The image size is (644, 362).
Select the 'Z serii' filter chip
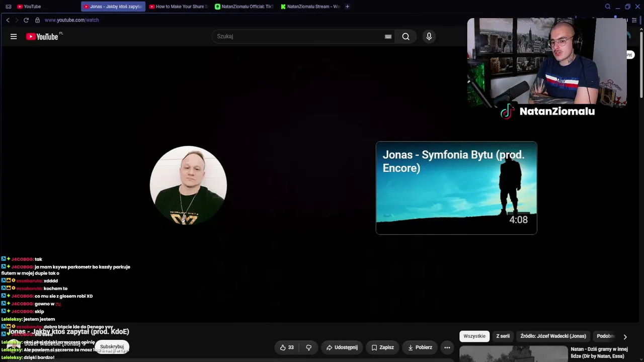503,336
